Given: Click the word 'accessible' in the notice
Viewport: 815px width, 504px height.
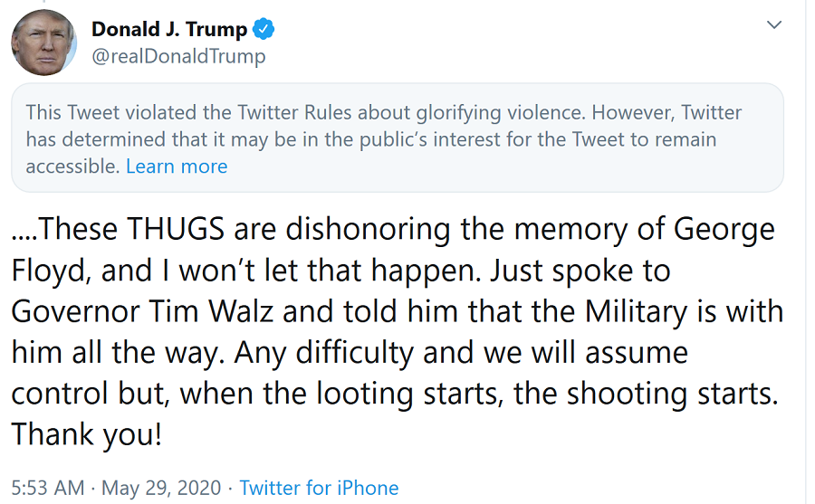Looking at the screenshot, I should (72, 166).
